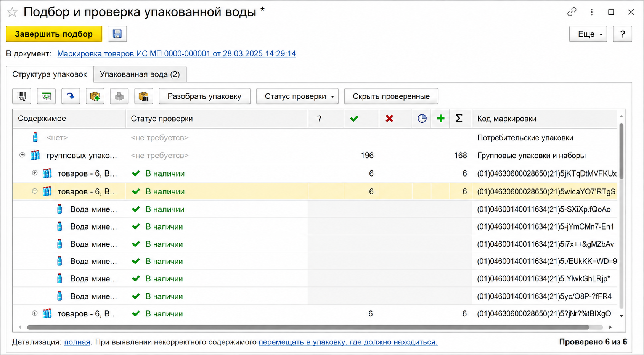
Task: Switch to the Упакованная вода (2) tab
Action: (140, 74)
